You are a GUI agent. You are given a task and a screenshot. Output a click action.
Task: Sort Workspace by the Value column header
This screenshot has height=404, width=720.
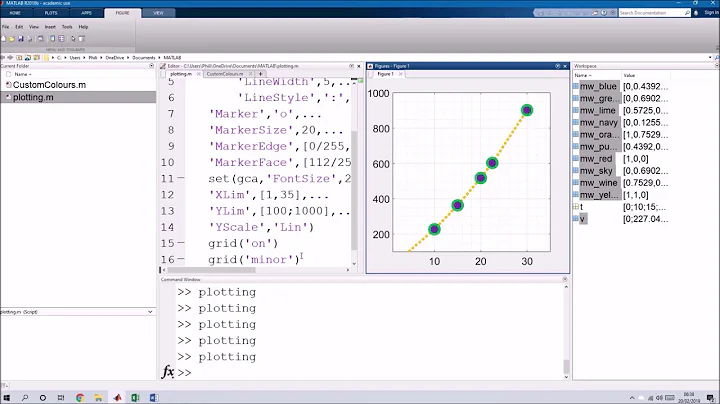629,75
